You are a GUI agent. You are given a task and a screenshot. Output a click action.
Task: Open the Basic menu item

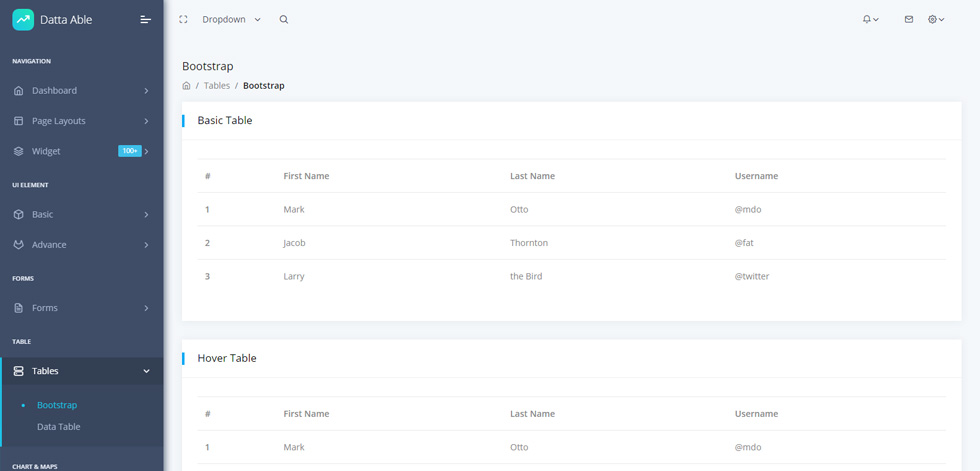(81, 214)
